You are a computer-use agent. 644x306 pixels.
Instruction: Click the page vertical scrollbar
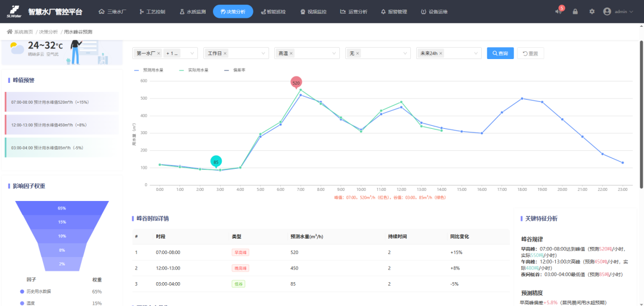coord(642,115)
